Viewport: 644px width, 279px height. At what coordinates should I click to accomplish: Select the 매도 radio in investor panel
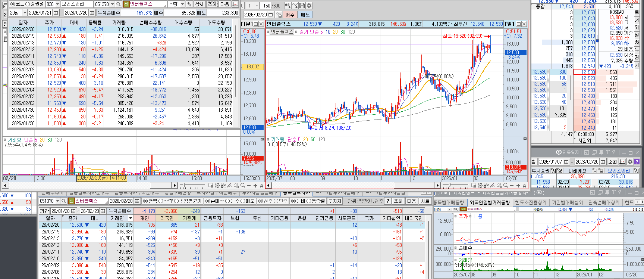pyautogui.click(x=243, y=201)
